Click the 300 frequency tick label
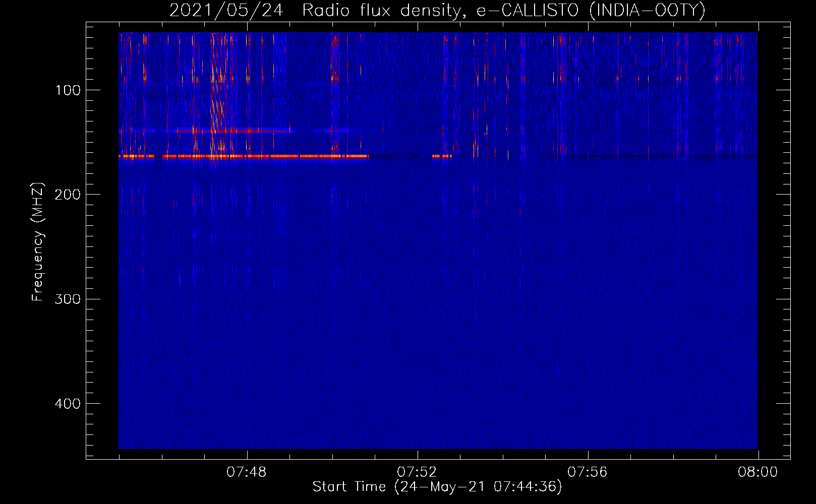This screenshot has height=504, width=816. (68, 299)
